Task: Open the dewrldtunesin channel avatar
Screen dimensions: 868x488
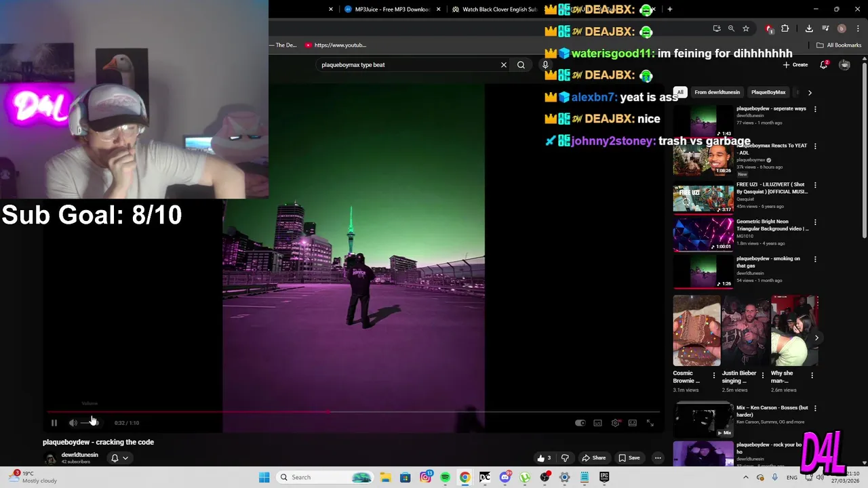Action: pyautogui.click(x=50, y=458)
